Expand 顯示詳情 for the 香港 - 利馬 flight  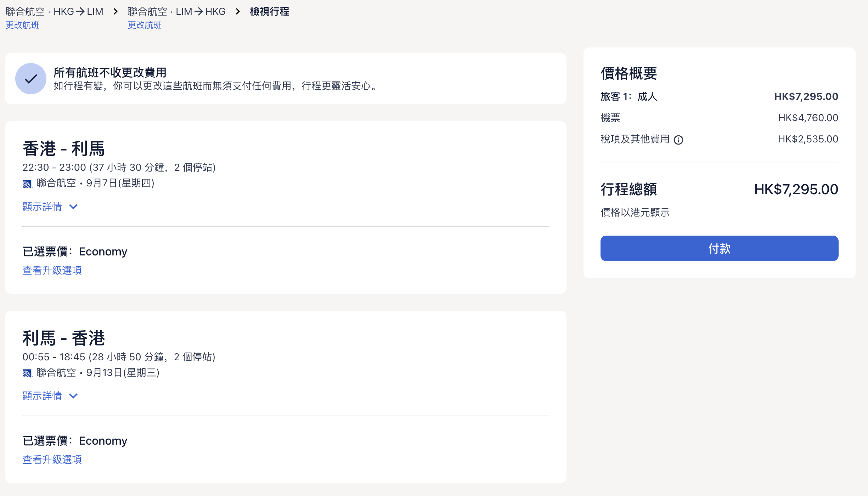(42, 207)
